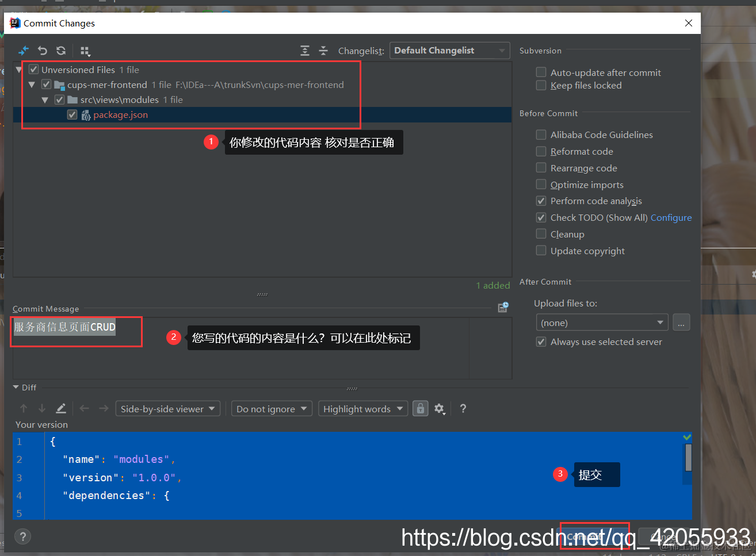756x556 pixels.
Task: Click the package.json file icon
Action: point(86,115)
